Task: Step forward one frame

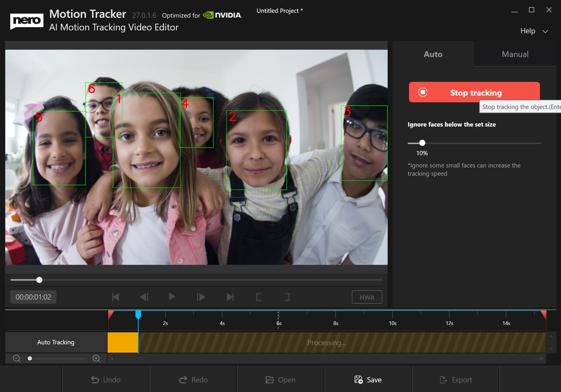Action: coord(201,297)
